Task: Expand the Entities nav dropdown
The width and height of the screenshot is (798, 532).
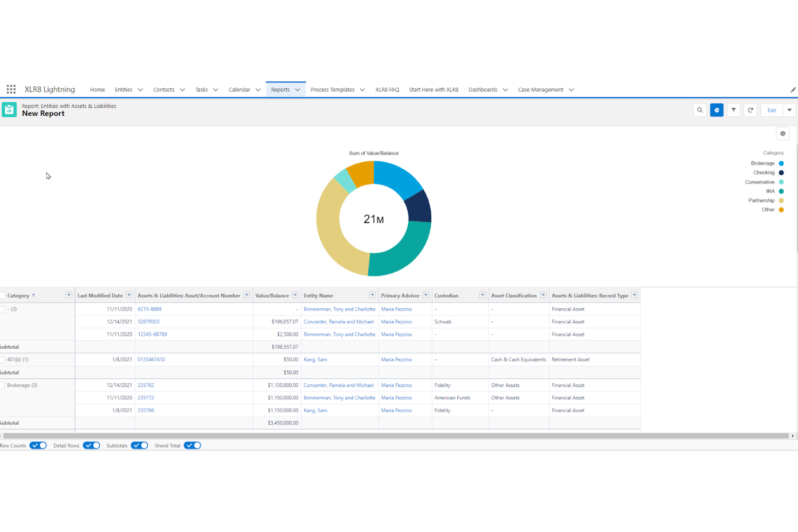Action: [140, 90]
